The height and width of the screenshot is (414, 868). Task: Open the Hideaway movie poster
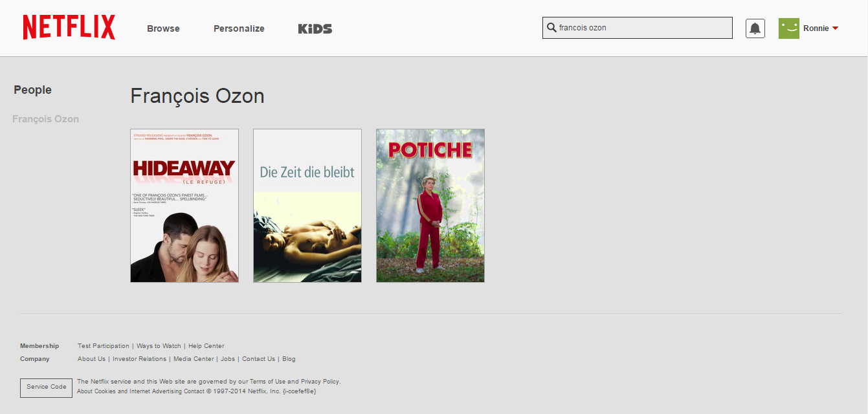coord(184,206)
